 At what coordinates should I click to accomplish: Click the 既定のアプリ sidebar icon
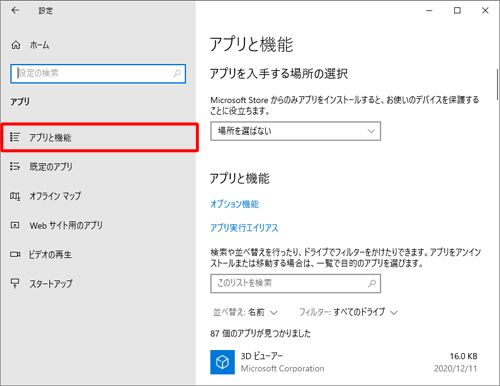[x=15, y=166]
